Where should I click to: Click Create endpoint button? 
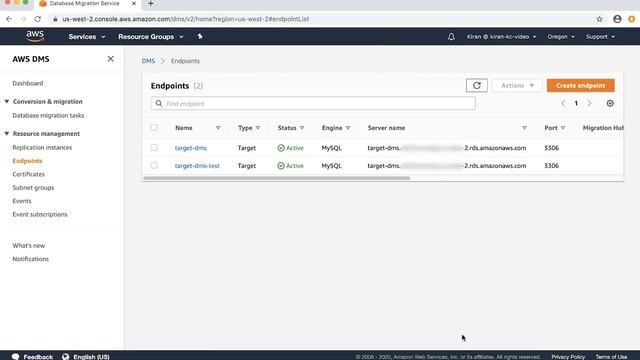coord(580,85)
